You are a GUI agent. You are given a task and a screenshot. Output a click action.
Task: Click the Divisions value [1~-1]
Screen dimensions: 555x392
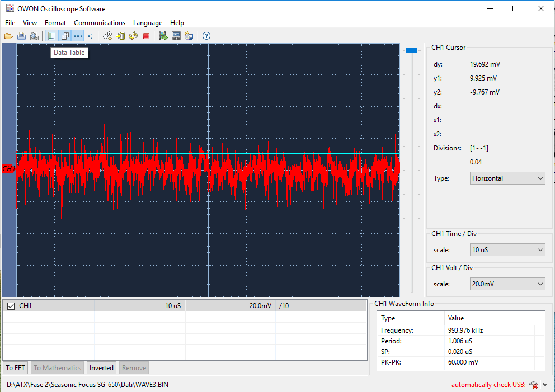479,148
